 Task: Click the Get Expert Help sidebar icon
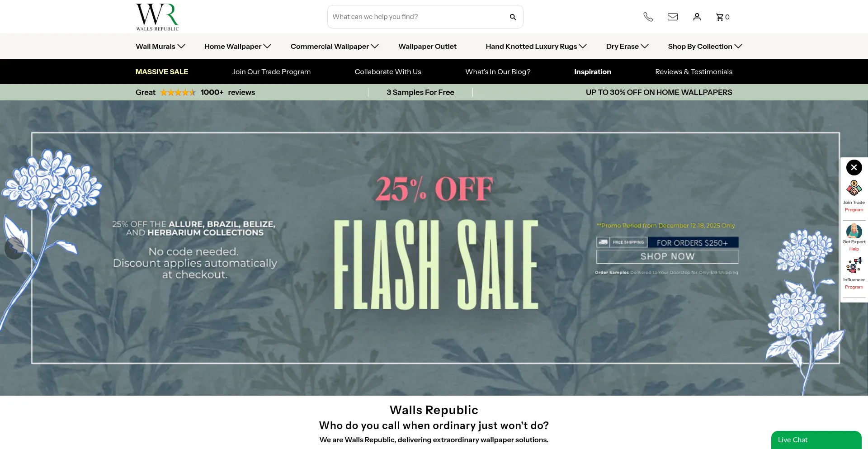pyautogui.click(x=854, y=237)
